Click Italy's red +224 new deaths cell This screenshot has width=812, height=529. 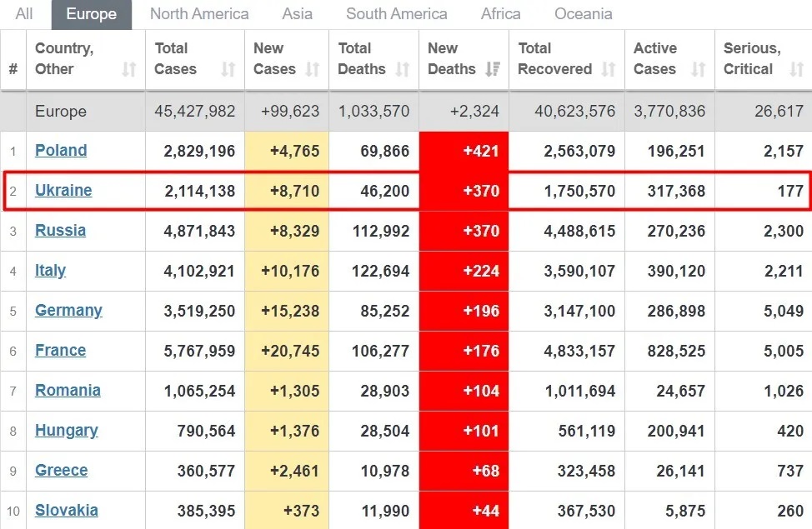[x=464, y=271]
